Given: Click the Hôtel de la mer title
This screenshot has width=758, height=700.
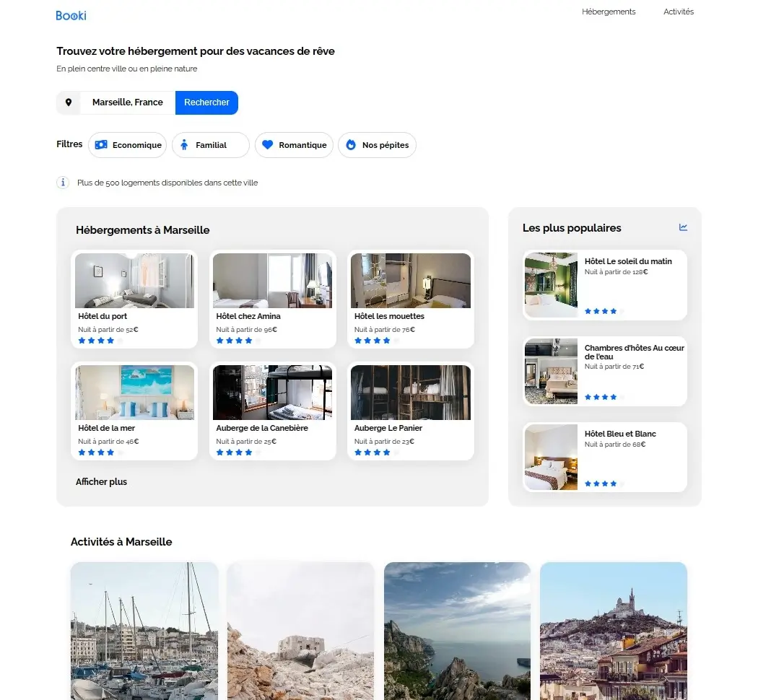Looking at the screenshot, I should click(x=106, y=428).
